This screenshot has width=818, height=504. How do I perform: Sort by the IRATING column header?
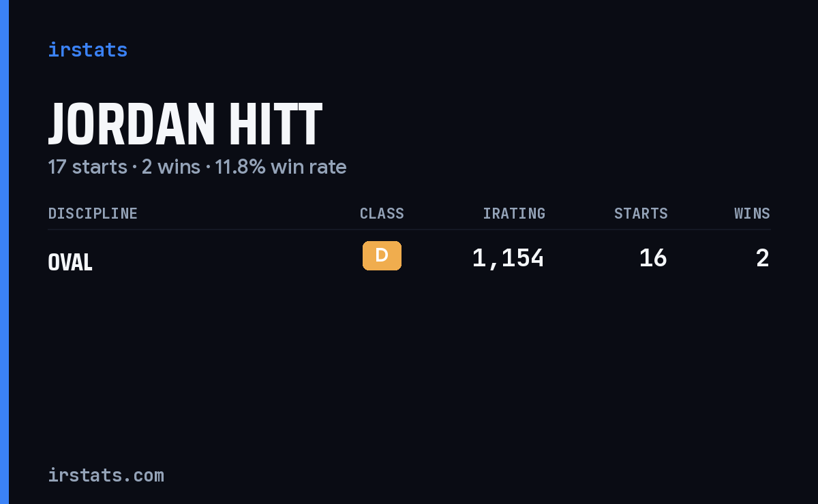coord(514,213)
